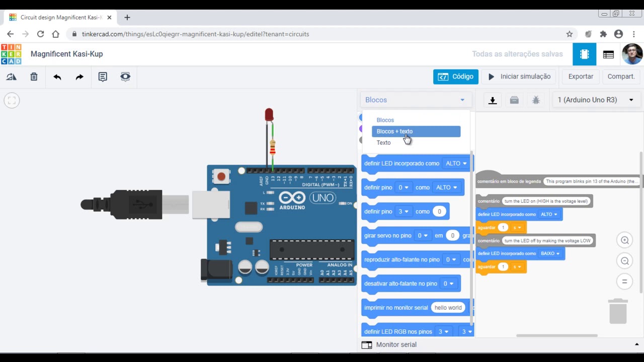Open ALTO dropdown in workspace LED block
This screenshot has width=644, height=362.
[549, 214]
